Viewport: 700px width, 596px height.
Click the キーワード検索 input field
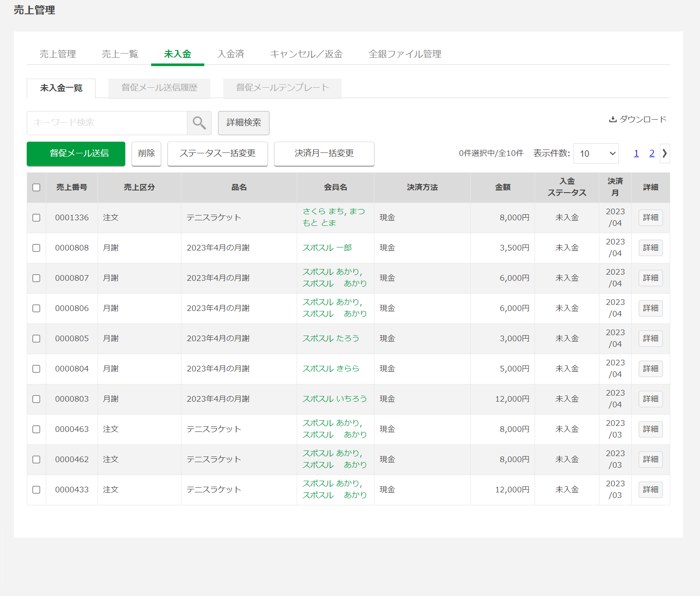(107, 123)
